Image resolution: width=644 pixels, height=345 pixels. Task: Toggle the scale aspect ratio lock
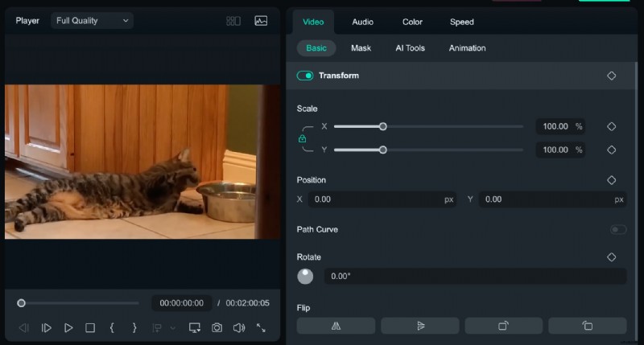click(x=303, y=138)
